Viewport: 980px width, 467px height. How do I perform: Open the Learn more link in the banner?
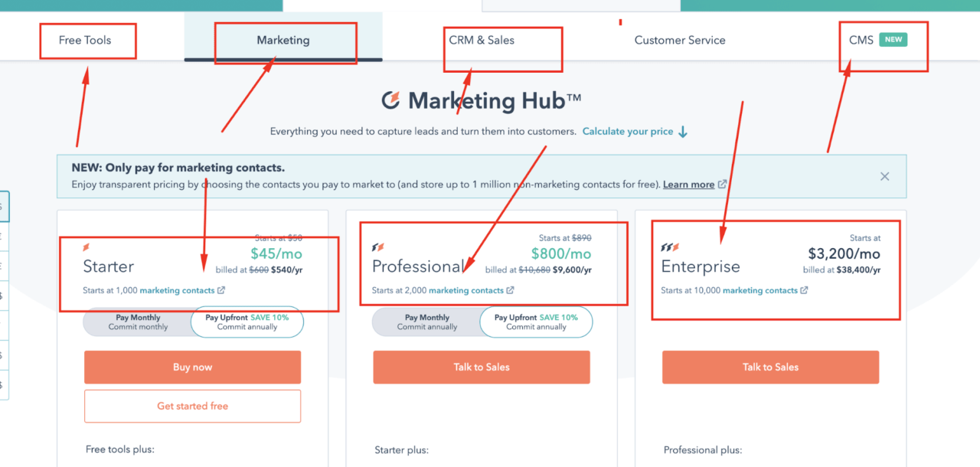click(x=689, y=184)
